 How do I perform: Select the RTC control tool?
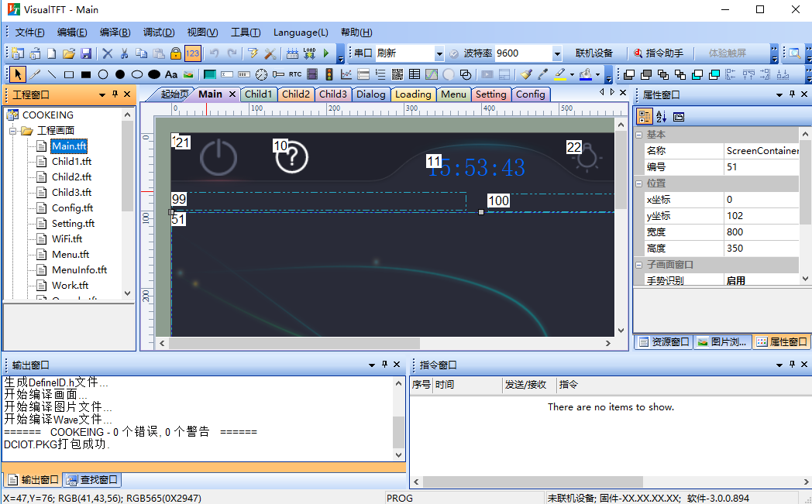click(x=295, y=74)
